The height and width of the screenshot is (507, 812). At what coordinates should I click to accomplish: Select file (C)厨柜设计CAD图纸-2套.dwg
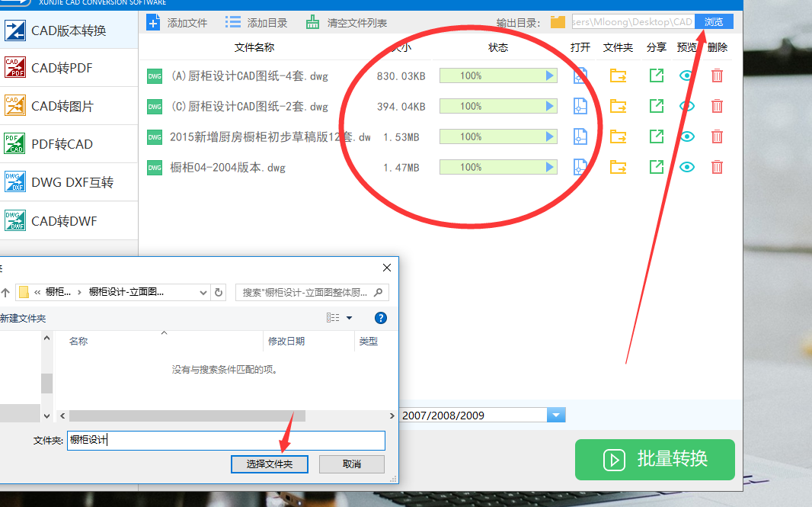click(x=249, y=107)
